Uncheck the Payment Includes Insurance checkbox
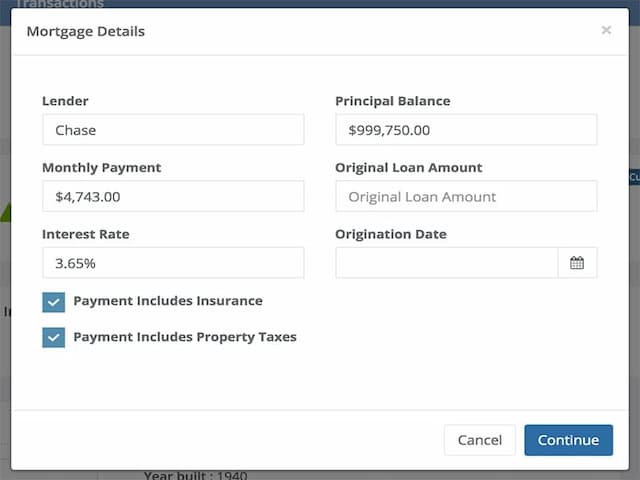Viewport: 640px width, 480px height. (54, 302)
